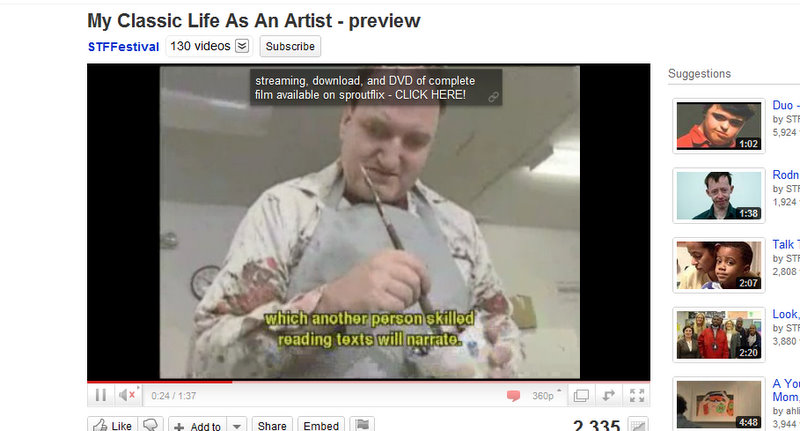This screenshot has height=431, width=800.
Task: Click the Add to button
Action: 198,425
